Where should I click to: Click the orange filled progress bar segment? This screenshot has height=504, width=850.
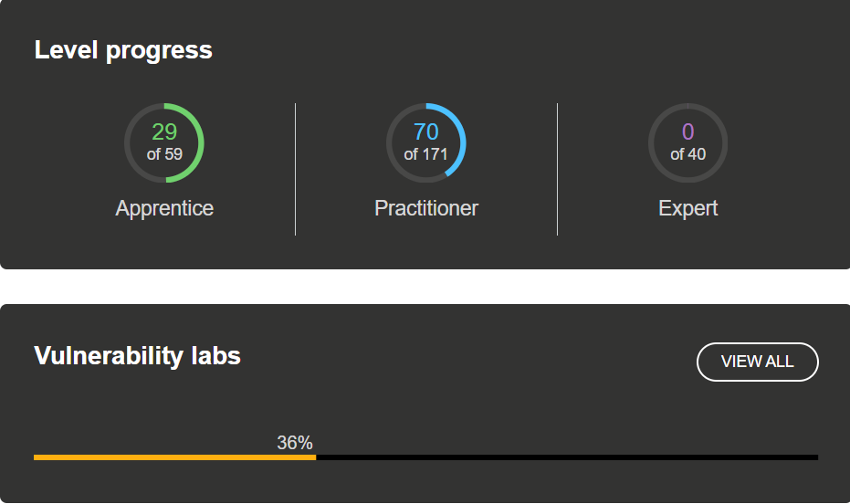coord(173,457)
